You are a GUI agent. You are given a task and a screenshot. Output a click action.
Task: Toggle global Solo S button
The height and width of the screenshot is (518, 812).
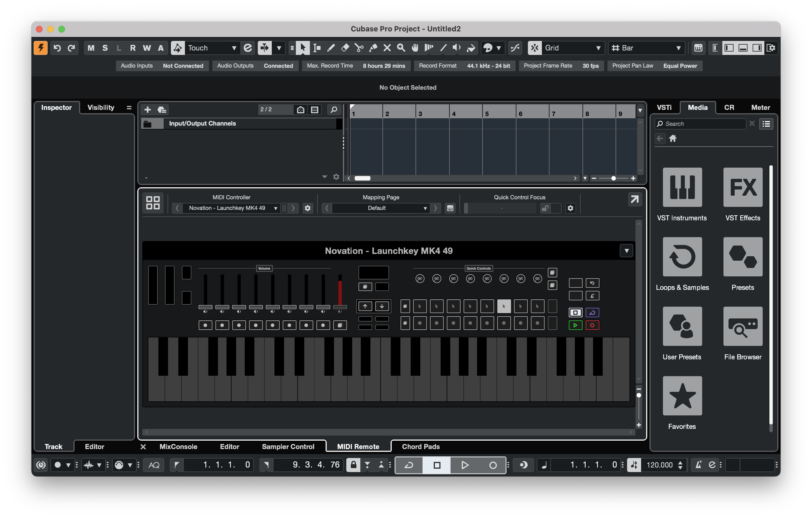point(105,48)
